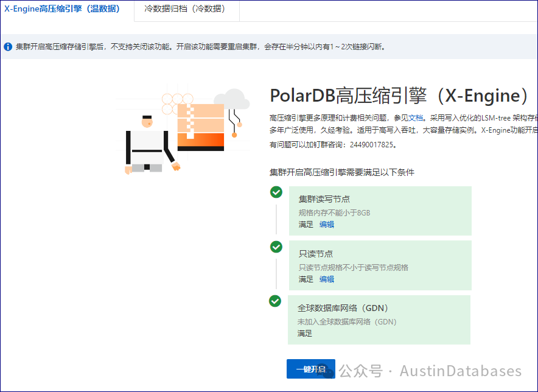The image size is (538, 392).
Task: Select the 集群读写节点 condition title
Action: (324, 199)
